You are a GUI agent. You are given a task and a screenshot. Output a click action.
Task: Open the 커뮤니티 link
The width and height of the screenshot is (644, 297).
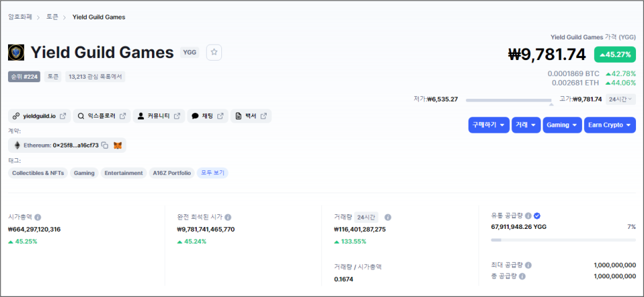tap(159, 116)
